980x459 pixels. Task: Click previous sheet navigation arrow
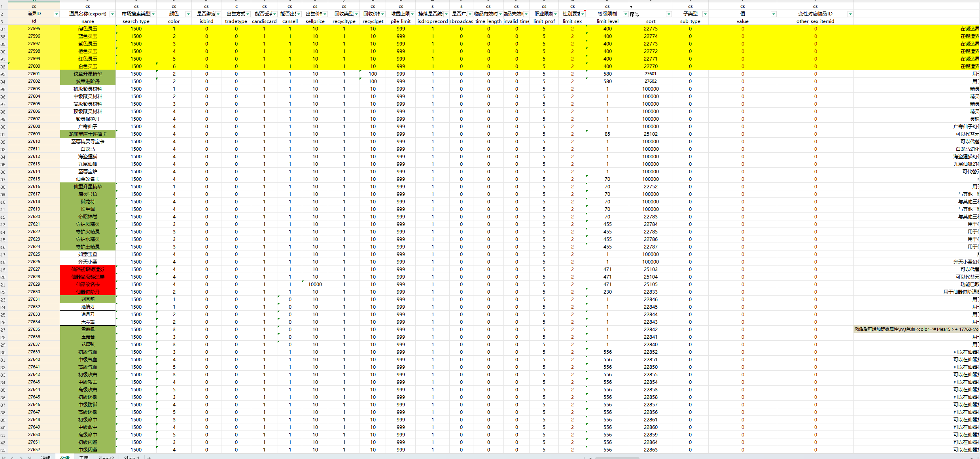coord(12,457)
